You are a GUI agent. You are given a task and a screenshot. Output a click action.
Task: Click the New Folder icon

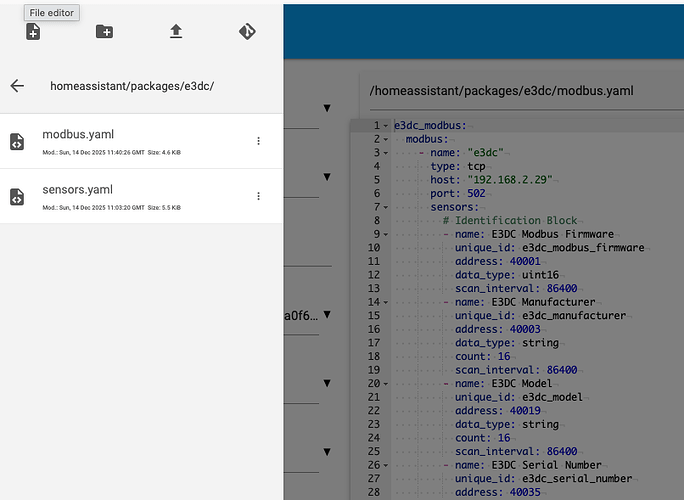coord(104,32)
